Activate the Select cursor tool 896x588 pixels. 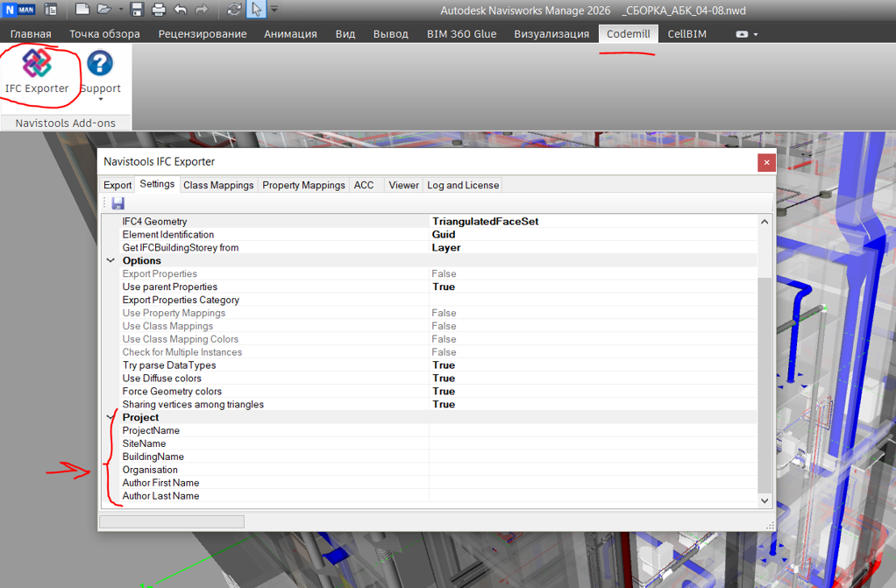(x=256, y=9)
